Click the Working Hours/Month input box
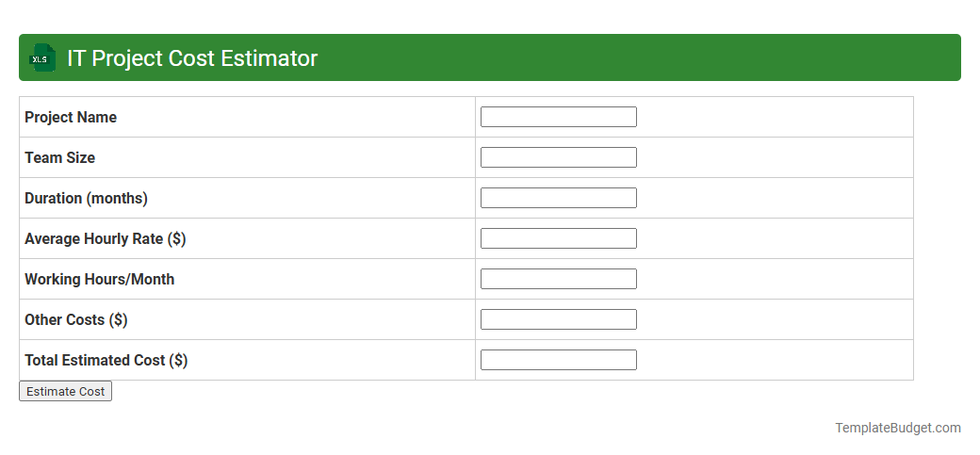Viewport: 980px width, 455px height. [x=558, y=279]
